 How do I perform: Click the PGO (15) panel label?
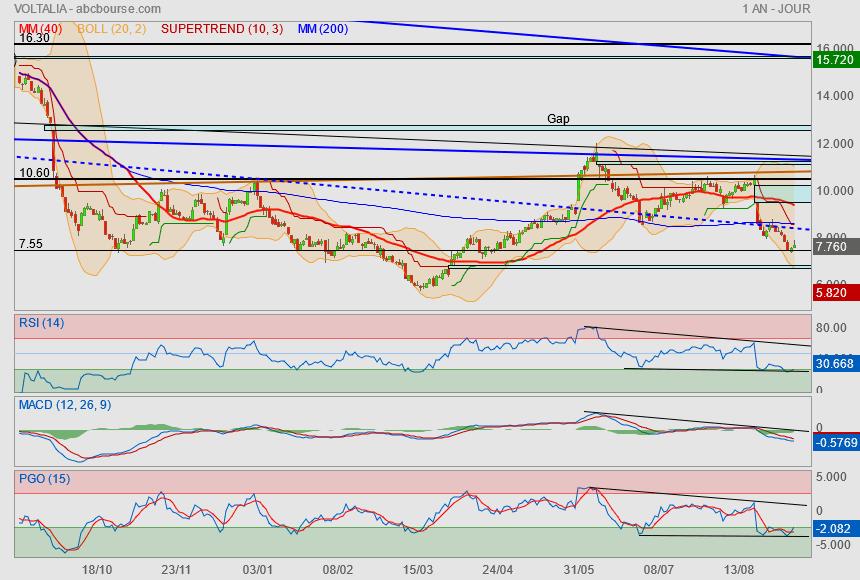(44, 478)
